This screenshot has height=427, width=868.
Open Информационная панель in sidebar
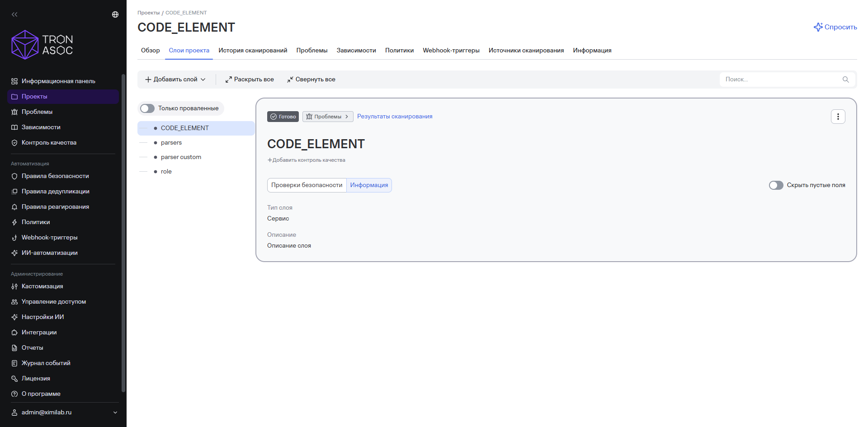63,81
